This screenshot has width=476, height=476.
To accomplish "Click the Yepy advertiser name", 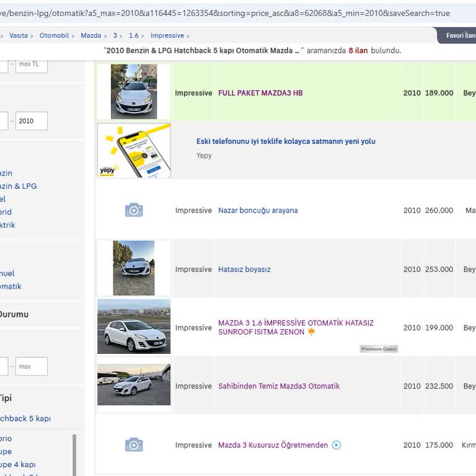I will tap(204, 156).
